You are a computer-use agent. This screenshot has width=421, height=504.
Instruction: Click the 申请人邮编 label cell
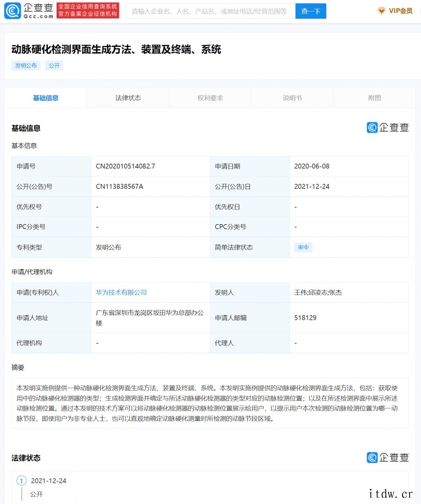coord(250,318)
